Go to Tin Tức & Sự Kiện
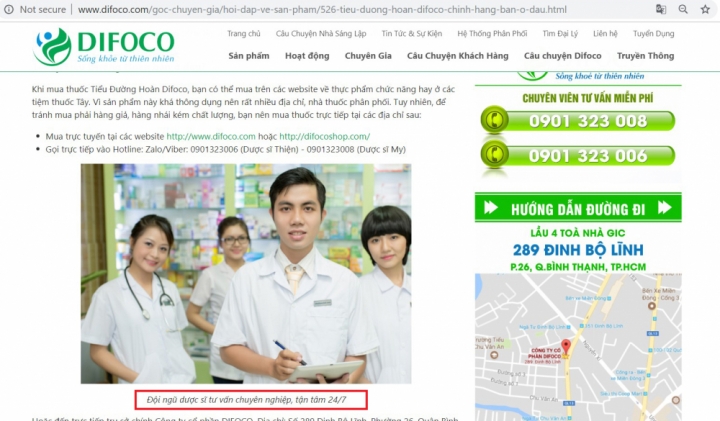 [412, 34]
